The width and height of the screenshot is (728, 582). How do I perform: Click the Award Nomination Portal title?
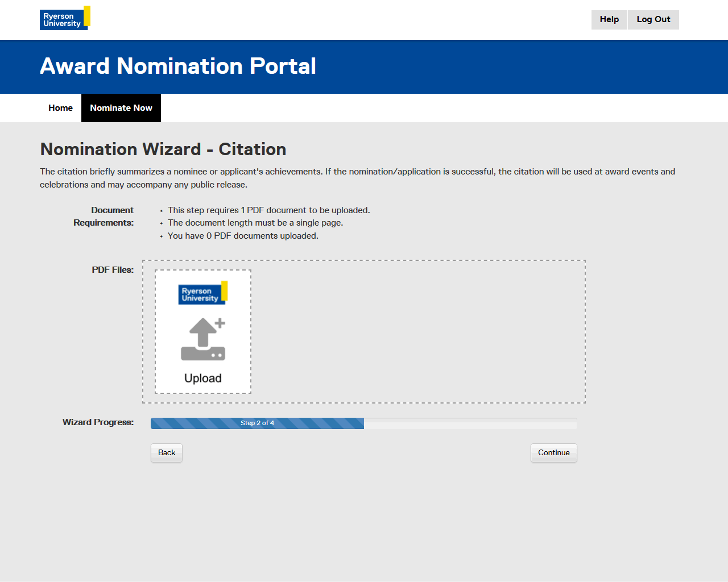click(x=178, y=66)
